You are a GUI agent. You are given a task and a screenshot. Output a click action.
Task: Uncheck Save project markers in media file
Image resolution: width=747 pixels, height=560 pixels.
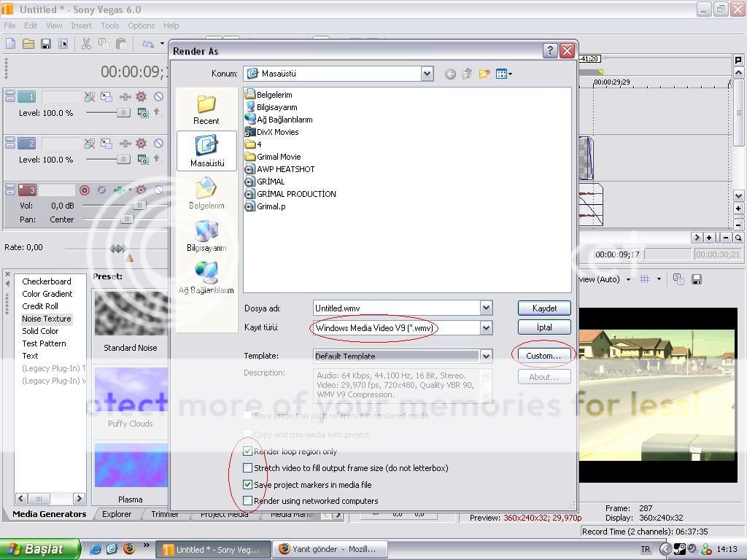point(247,484)
